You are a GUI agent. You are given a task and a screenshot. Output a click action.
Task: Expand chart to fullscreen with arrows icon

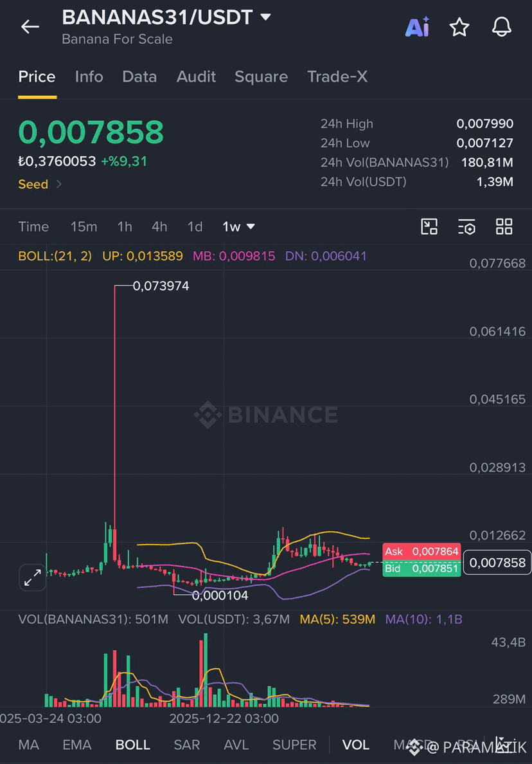pos(33,578)
